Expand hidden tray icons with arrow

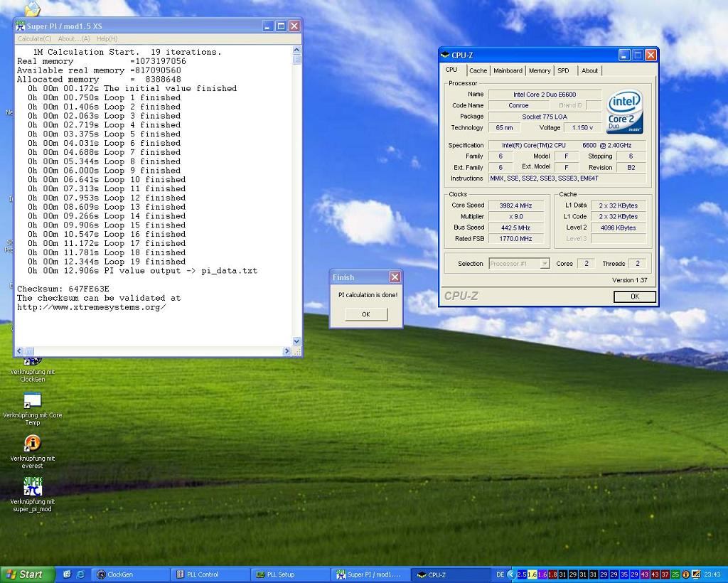pos(510,574)
